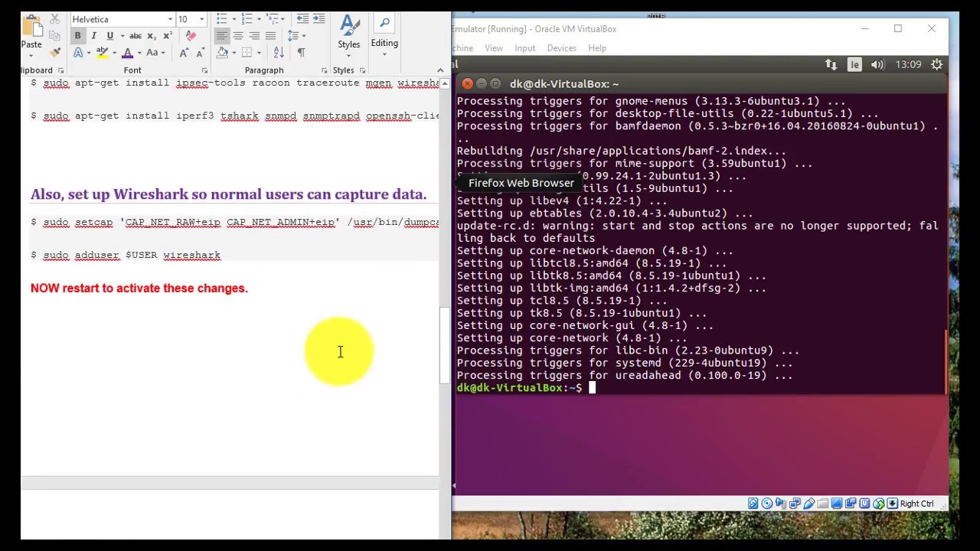980x551 pixels.
Task: Click VirtualBox audio status icon
Action: click(x=781, y=504)
